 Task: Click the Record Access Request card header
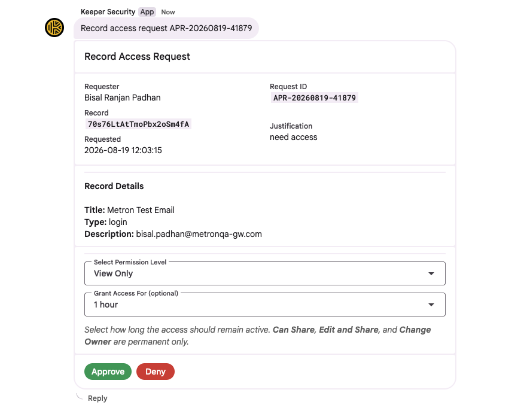[264, 56]
